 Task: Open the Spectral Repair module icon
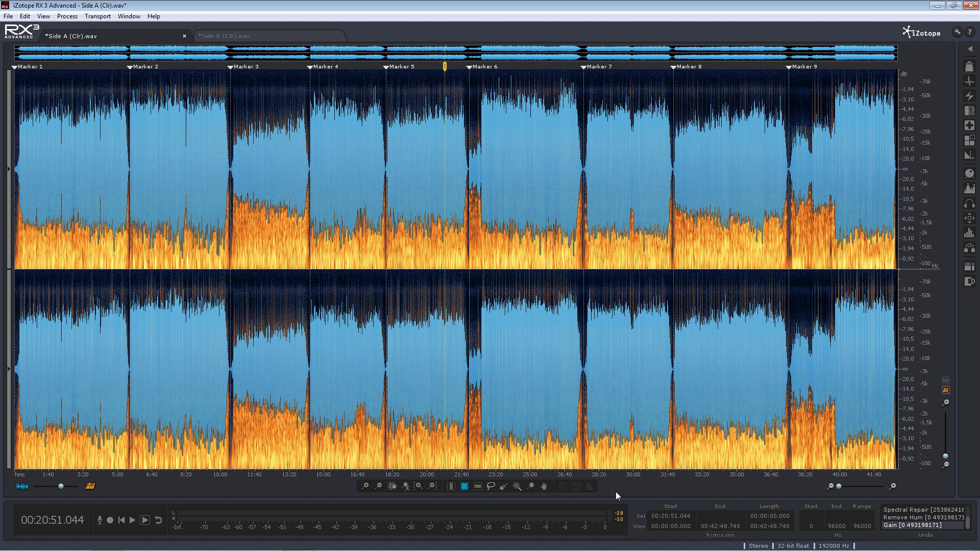[969, 126]
